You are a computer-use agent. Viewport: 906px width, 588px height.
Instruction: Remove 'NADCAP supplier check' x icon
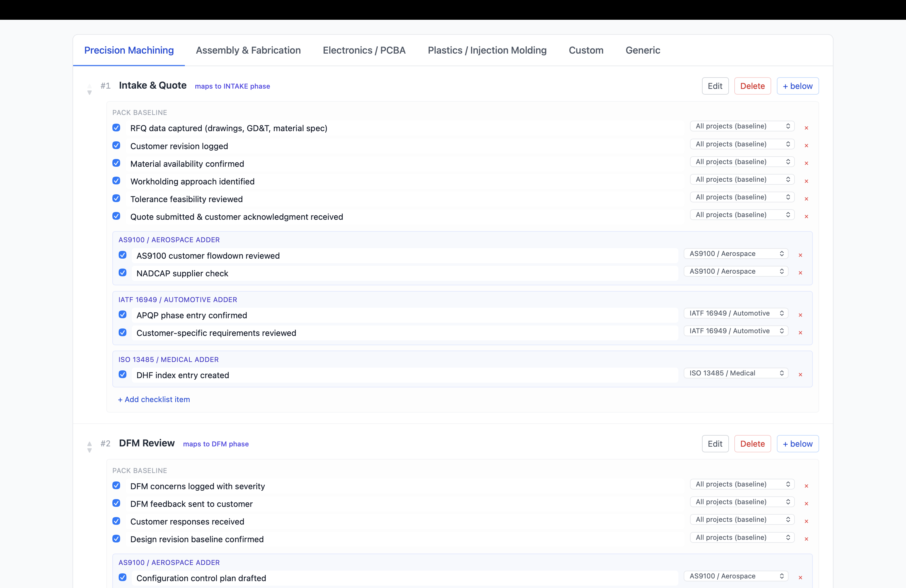(x=800, y=273)
